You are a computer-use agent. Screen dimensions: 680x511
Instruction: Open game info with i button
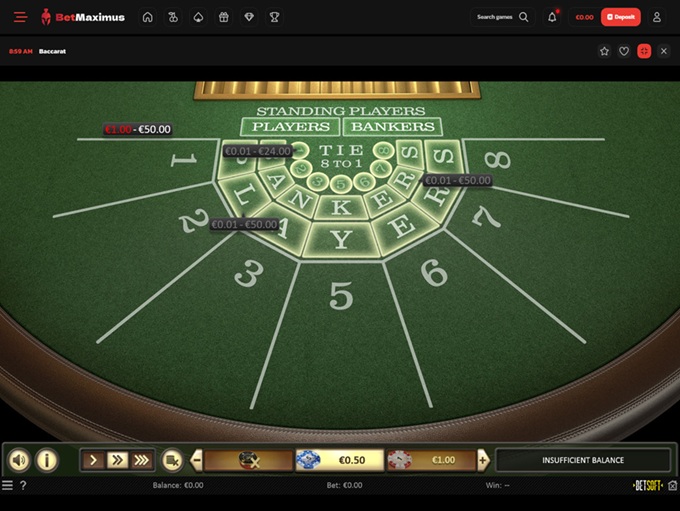click(x=47, y=460)
